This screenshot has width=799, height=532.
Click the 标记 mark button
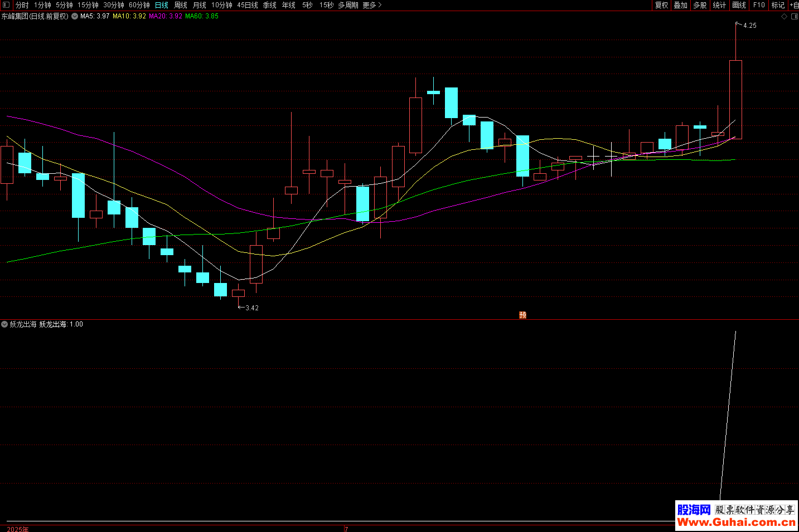click(x=778, y=5)
